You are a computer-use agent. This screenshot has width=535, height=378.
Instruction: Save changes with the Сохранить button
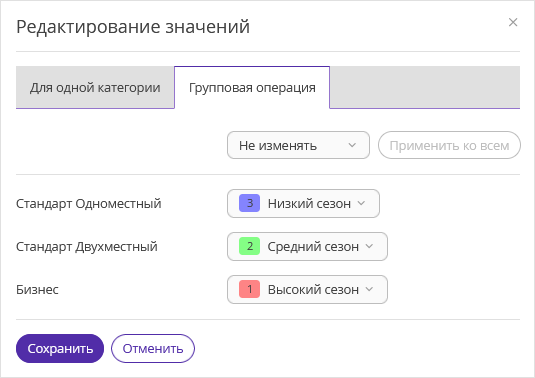pos(60,349)
